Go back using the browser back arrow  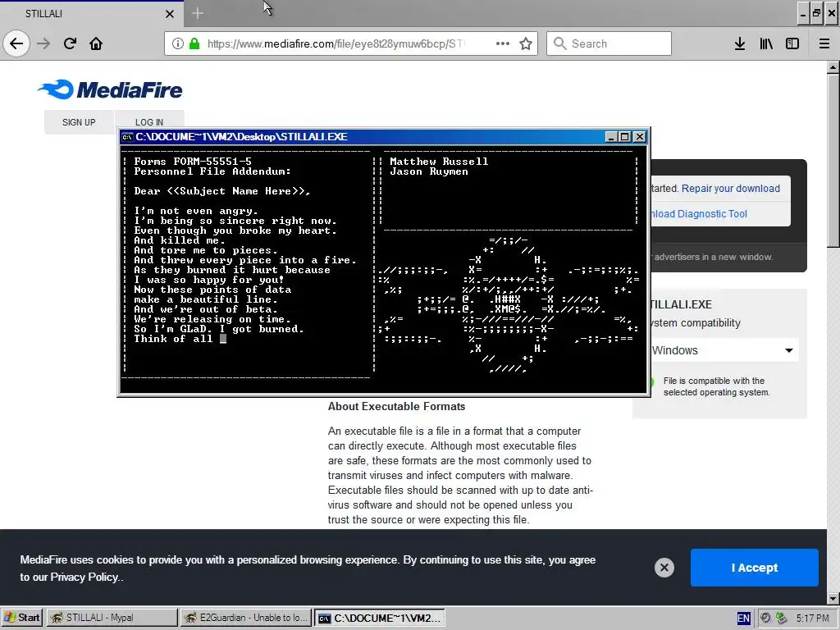pos(16,43)
